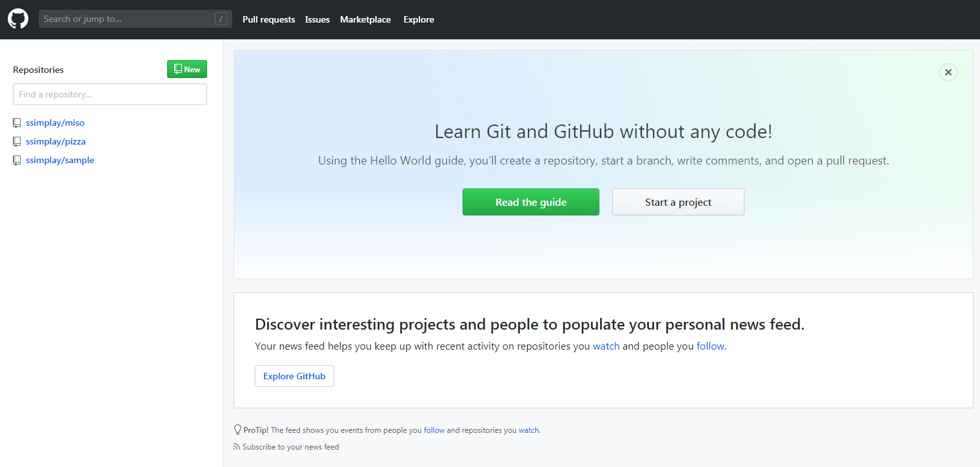
Task: Click the Discover interesting projects heading
Action: point(530,324)
